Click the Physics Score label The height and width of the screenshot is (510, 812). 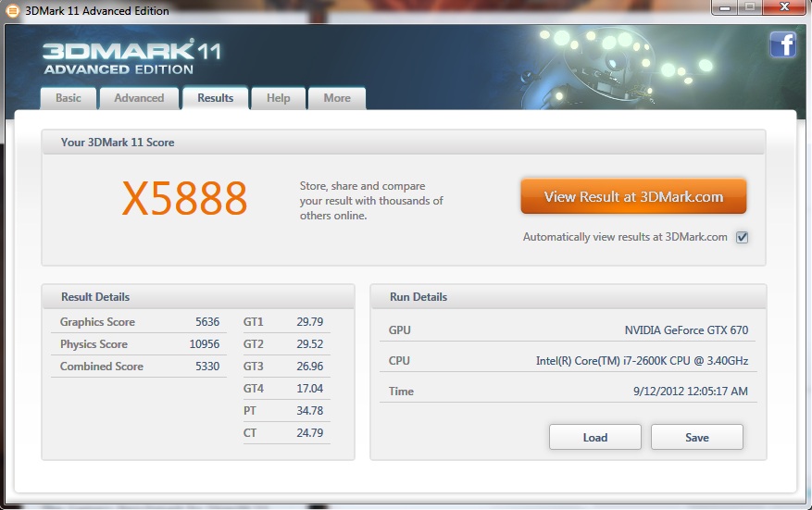click(94, 344)
